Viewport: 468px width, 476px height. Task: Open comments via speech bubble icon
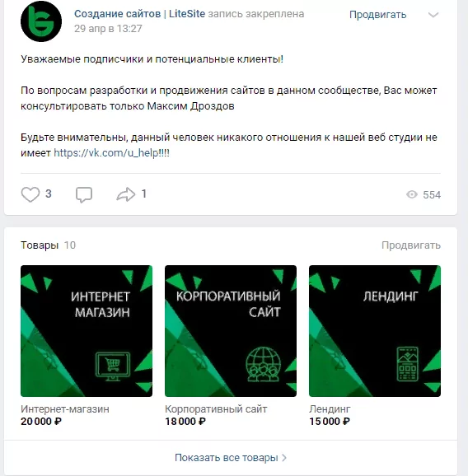click(x=84, y=194)
